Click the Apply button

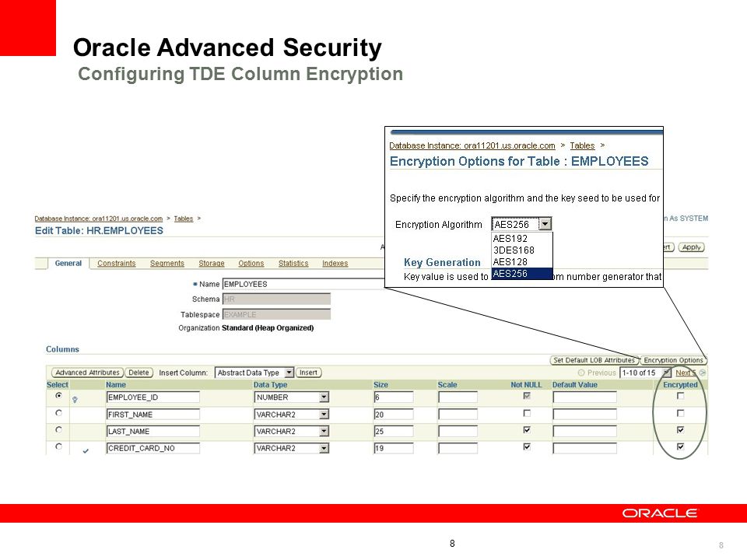click(691, 247)
